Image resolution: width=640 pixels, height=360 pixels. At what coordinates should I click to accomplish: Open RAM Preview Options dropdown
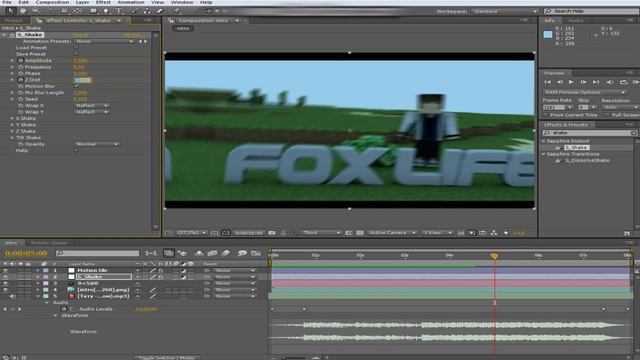pos(584,92)
